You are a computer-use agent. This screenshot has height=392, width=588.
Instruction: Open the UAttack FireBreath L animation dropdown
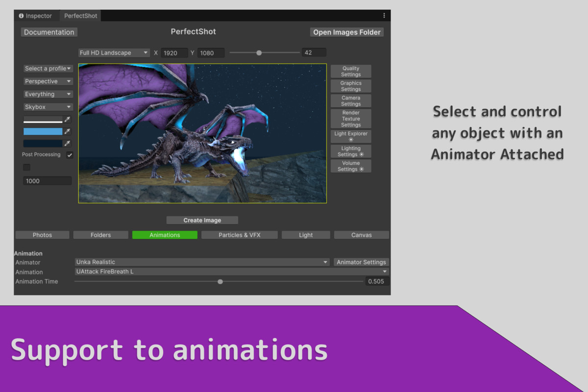click(230, 271)
